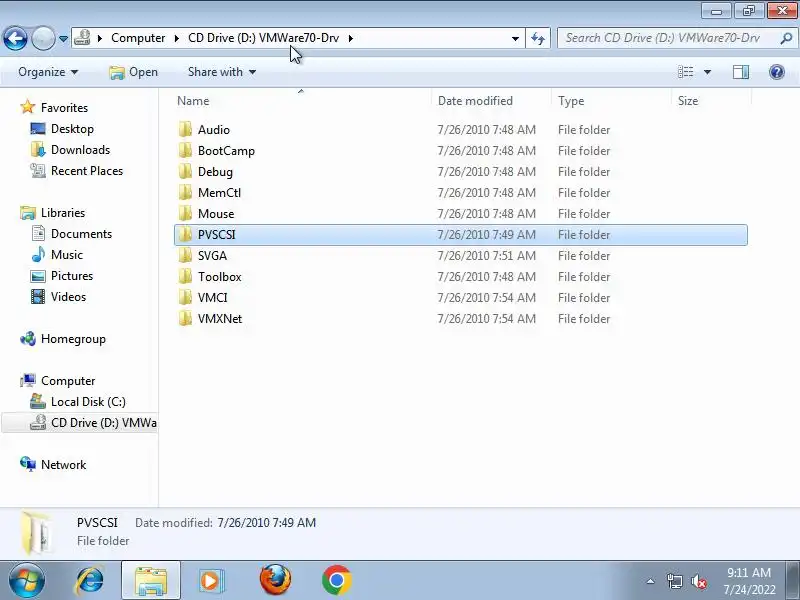Screen dimensions: 800x600
Task: Toggle the preview pane button
Action: (x=741, y=72)
